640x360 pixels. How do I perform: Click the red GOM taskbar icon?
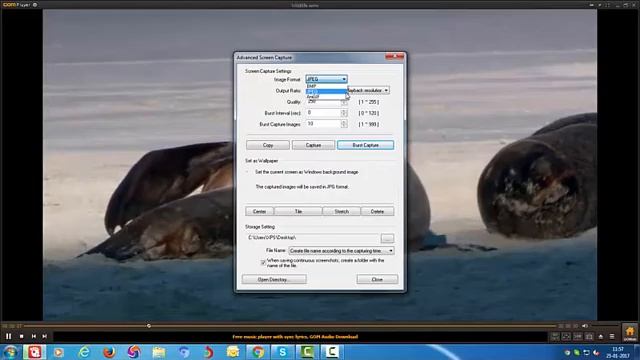pos(34,352)
